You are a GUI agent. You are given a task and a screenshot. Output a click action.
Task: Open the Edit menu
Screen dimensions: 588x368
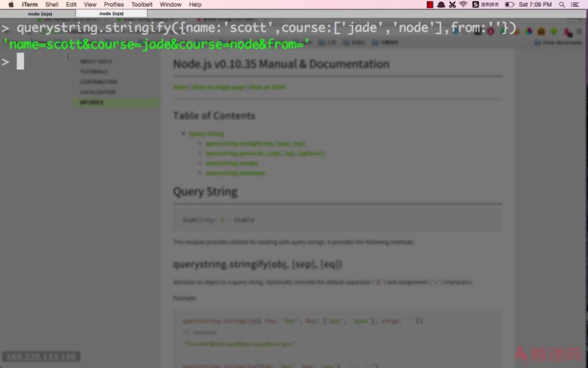(71, 5)
